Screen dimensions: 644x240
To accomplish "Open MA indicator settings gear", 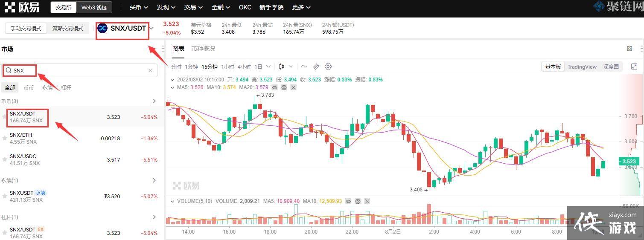I will (284, 87).
